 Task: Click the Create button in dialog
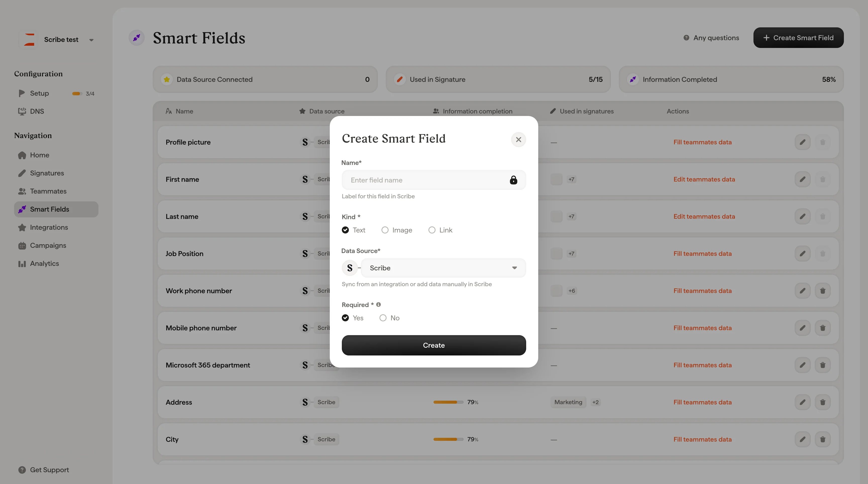click(434, 345)
